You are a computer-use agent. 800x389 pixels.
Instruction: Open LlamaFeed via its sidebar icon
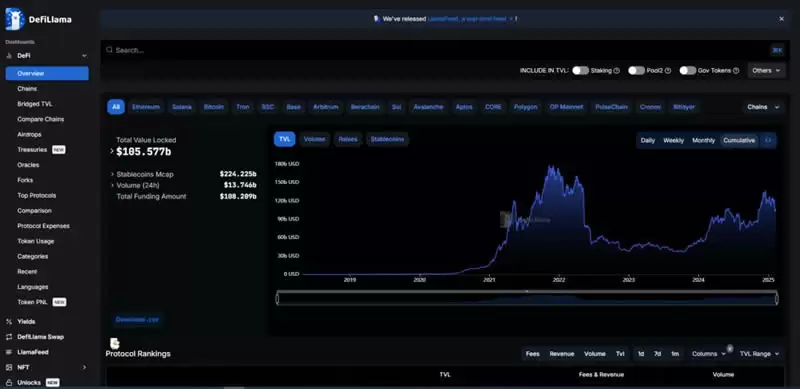click(9, 352)
